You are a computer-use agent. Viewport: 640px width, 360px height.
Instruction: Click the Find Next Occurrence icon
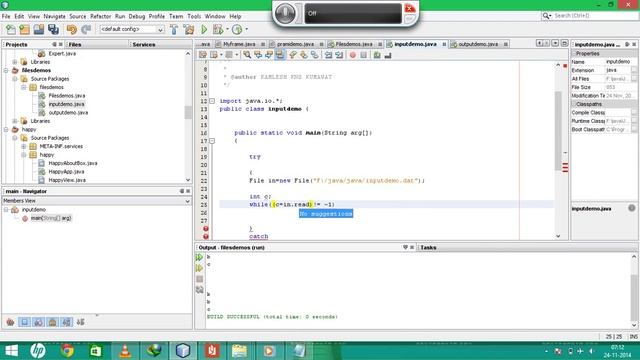[x=269, y=55]
